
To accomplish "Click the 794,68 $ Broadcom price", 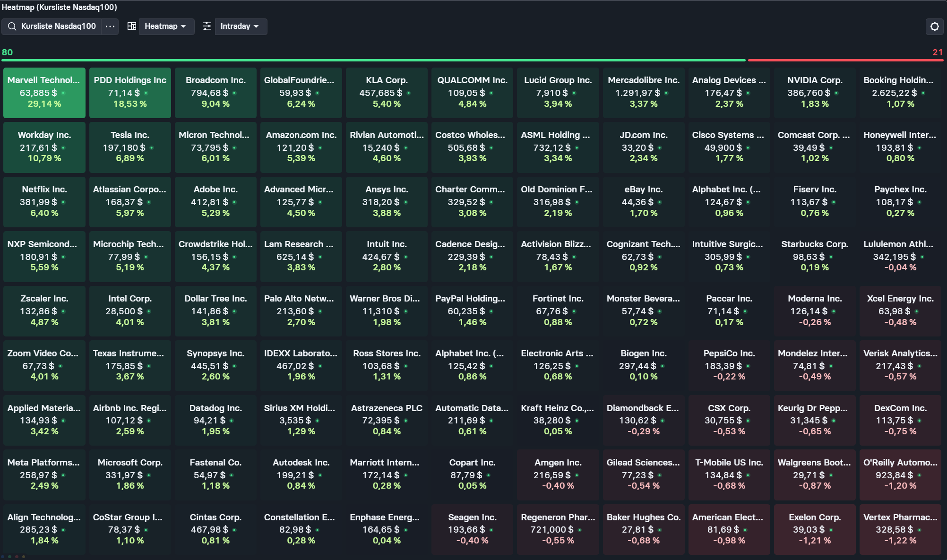I will click(210, 93).
